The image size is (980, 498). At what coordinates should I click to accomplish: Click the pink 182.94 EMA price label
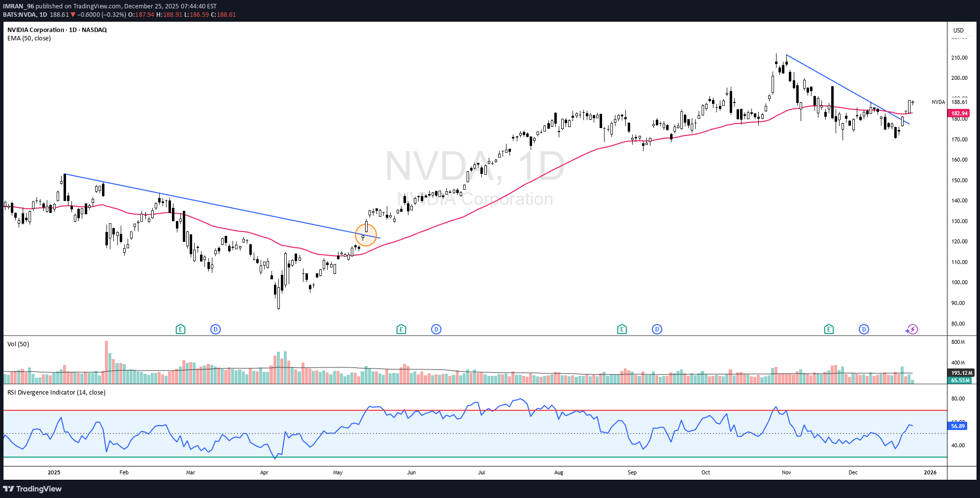click(x=959, y=113)
